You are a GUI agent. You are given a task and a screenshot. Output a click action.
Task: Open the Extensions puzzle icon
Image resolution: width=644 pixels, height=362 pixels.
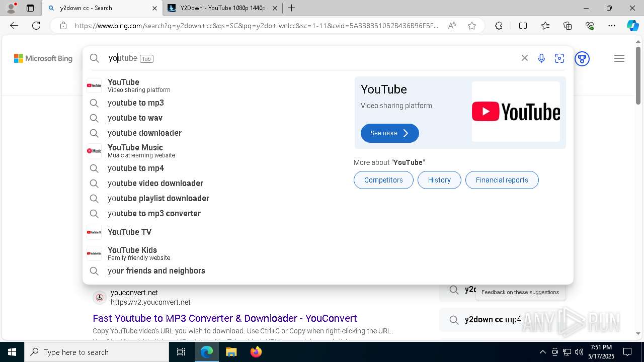499,26
